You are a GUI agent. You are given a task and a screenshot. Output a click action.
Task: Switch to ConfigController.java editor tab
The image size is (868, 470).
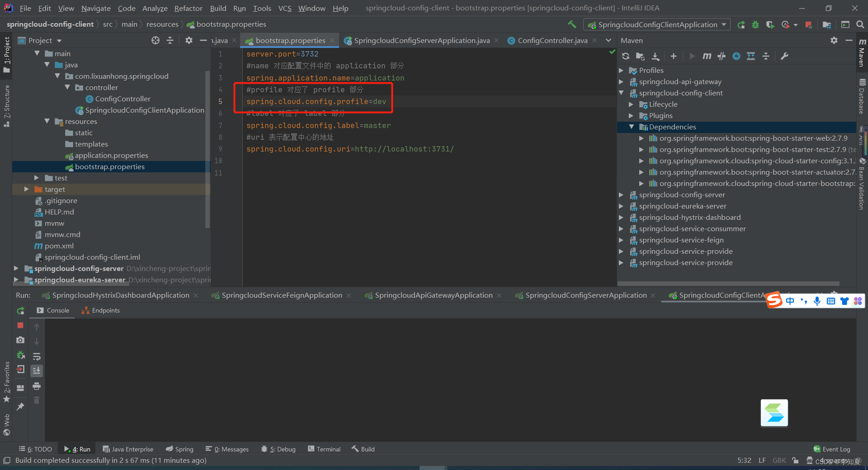[552, 40]
